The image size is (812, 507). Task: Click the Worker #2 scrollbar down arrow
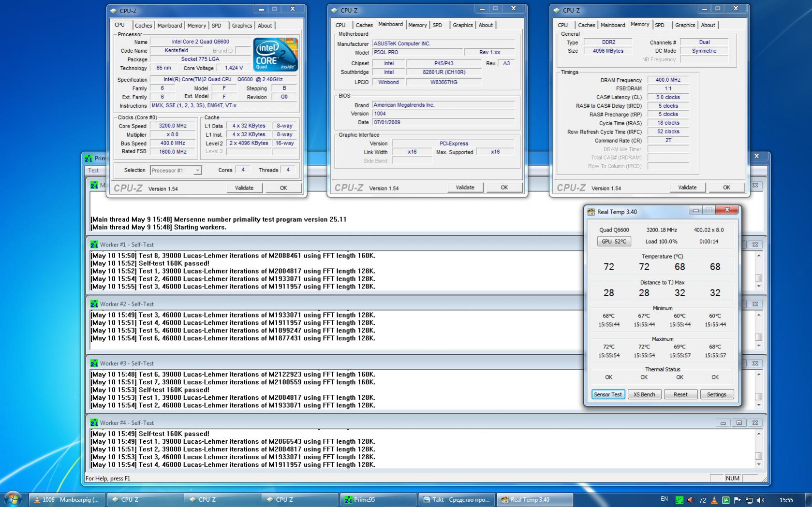click(x=758, y=346)
